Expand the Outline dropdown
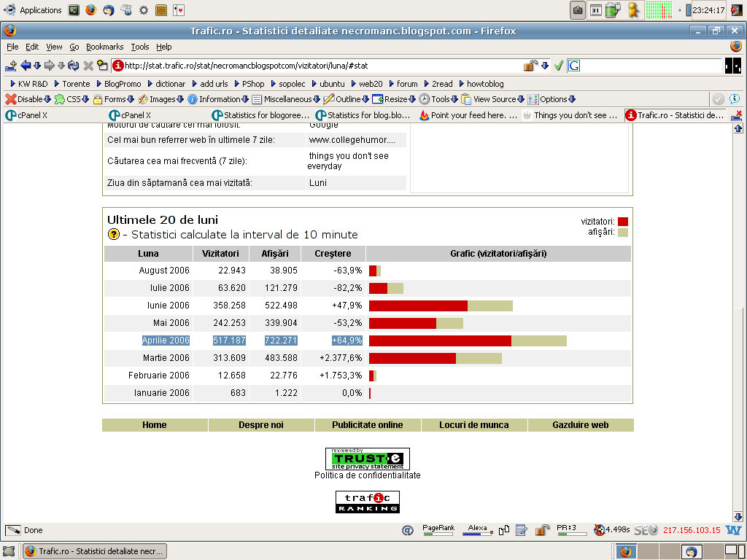Image resolution: width=747 pixels, height=560 pixels. point(347,99)
